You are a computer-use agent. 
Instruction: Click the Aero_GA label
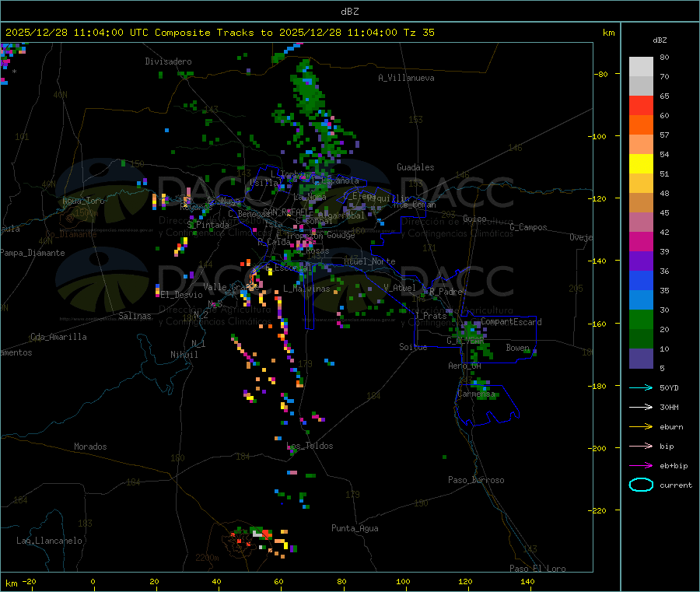tap(465, 366)
